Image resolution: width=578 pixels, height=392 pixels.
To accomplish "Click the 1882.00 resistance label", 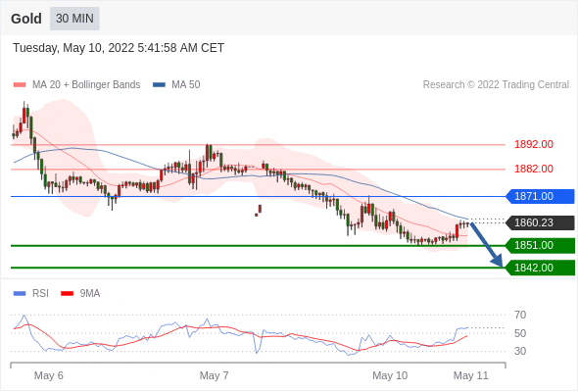I will pos(534,169).
